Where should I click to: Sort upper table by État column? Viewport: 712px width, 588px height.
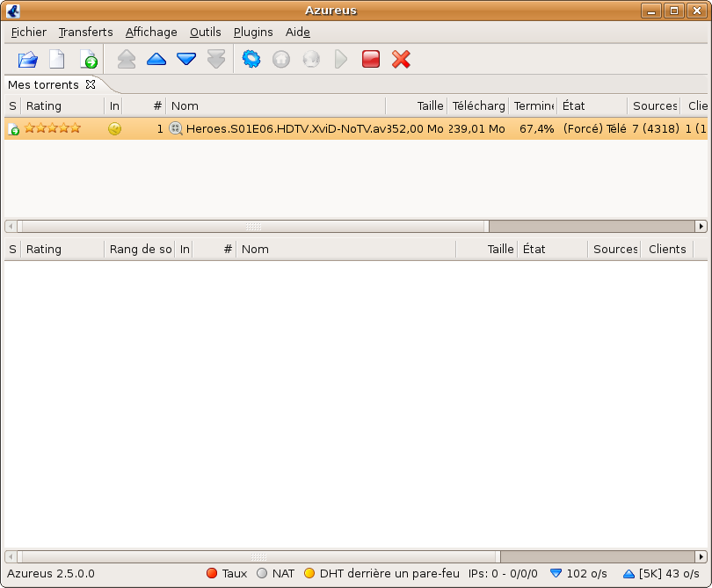(592, 106)
